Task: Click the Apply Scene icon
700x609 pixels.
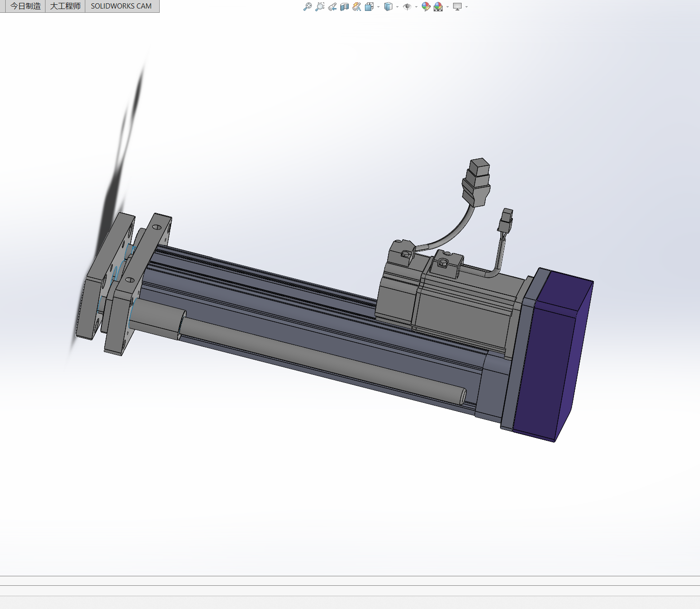Action: coord(438,7)
